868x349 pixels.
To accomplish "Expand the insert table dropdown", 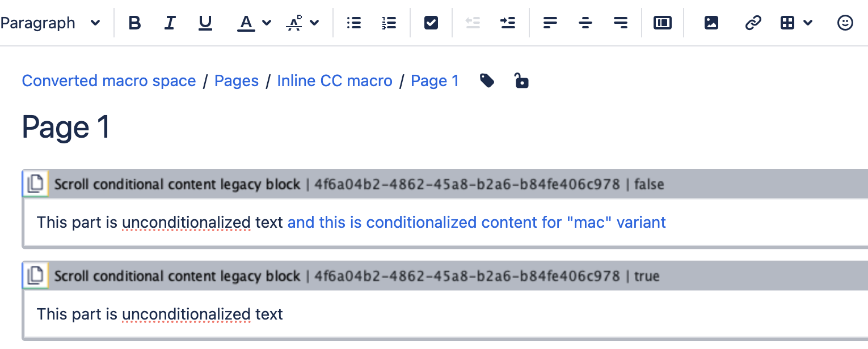I will click(x=808, y=23).
